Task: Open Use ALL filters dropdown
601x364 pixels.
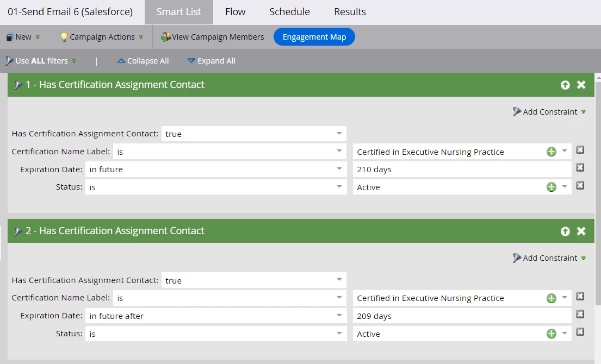Action: coord(41,61)
